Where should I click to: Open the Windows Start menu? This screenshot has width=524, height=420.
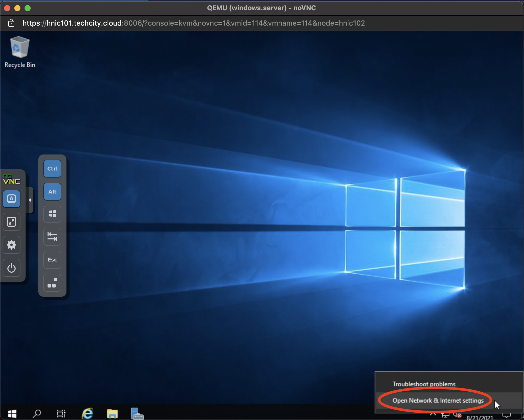pyautogui.click(x=12, y=413)
